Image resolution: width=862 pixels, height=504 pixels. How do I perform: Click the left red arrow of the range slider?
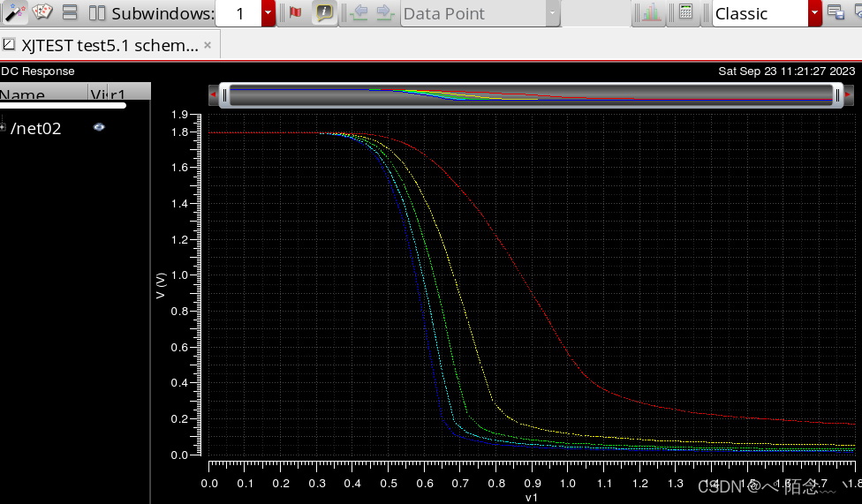point(214,94)
